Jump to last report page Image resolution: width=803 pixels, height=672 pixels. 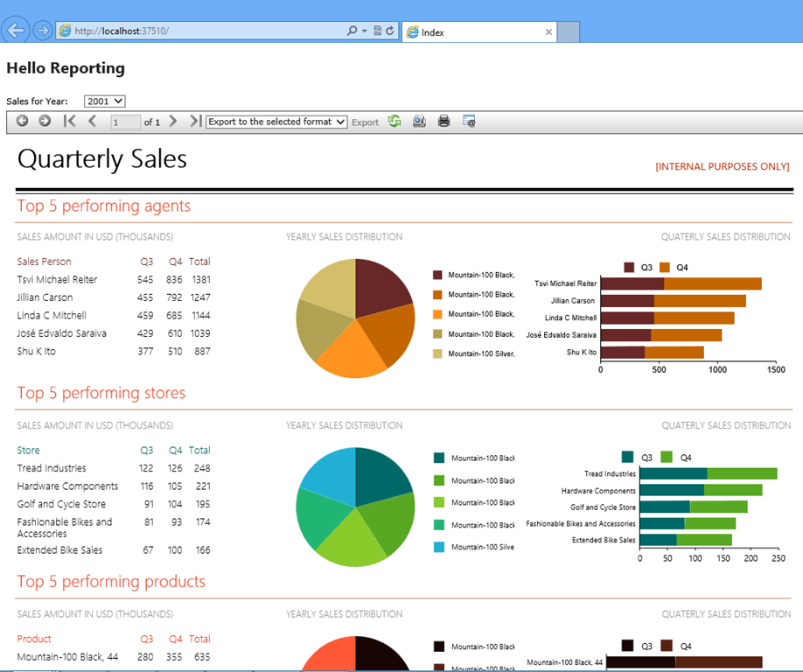click(x=195, y=121)
